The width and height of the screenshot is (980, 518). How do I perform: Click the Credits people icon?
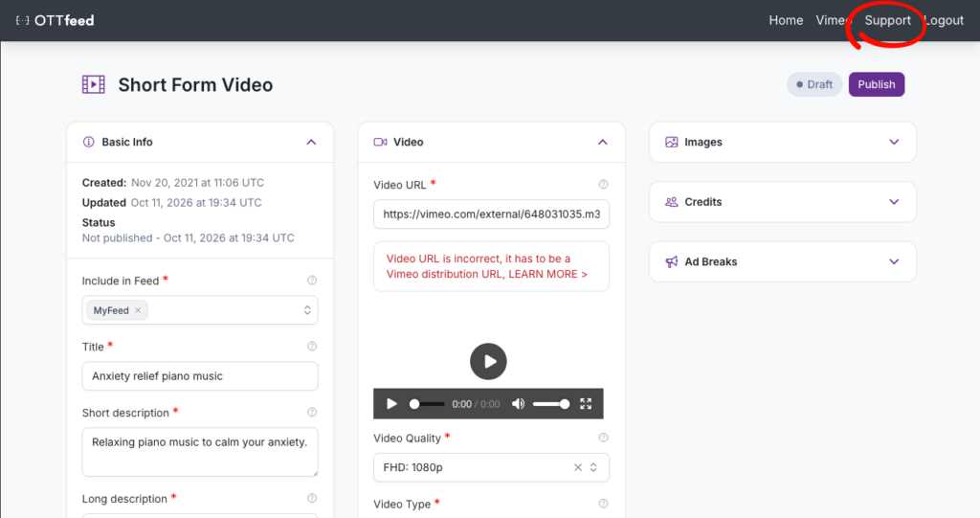(x=671, y=202)
